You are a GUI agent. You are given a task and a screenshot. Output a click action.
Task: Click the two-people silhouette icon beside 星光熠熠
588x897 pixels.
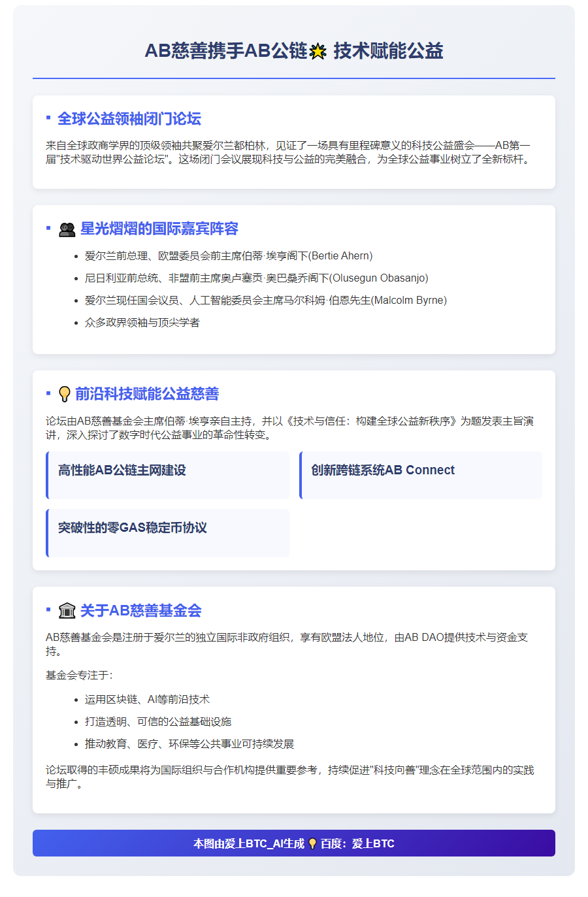67,229
